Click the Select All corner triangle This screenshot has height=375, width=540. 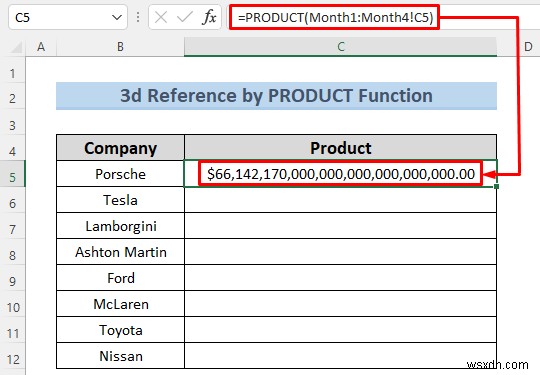(x=16, y=48)
